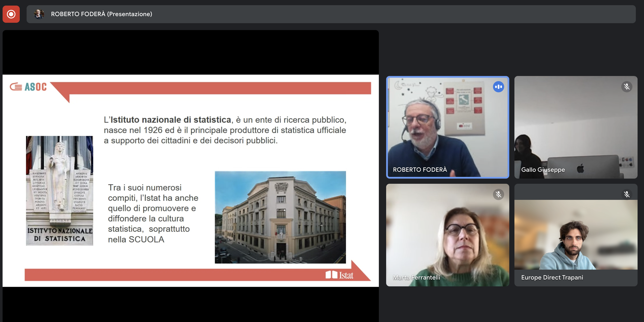
Task: Click the red recording indicator icon
Action: 11,14
